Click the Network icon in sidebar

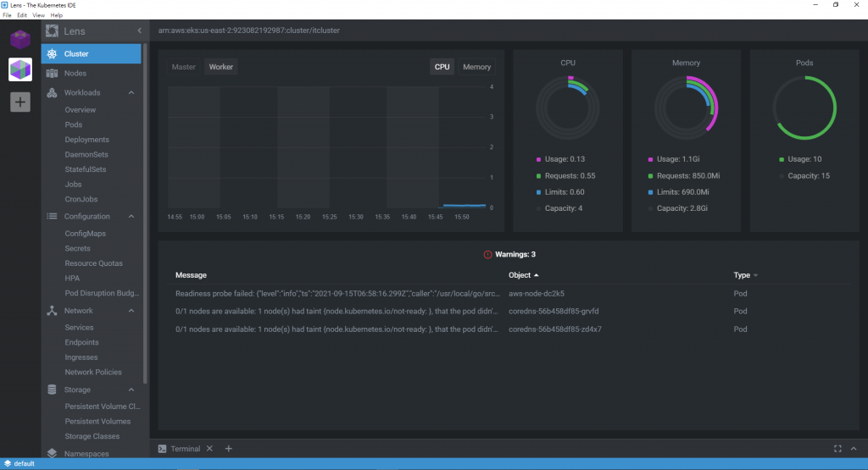(x=52, y=311)
